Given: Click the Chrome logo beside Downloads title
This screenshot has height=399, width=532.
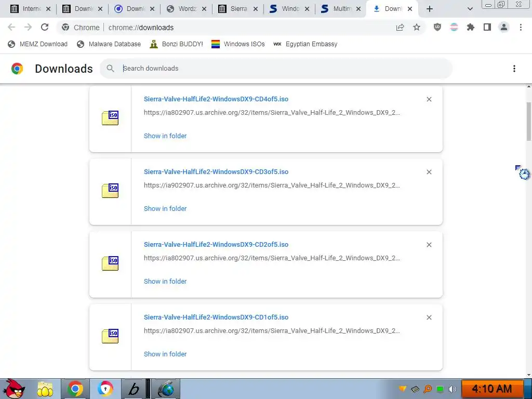Looking at the screenshot, I should pos(17,69).
